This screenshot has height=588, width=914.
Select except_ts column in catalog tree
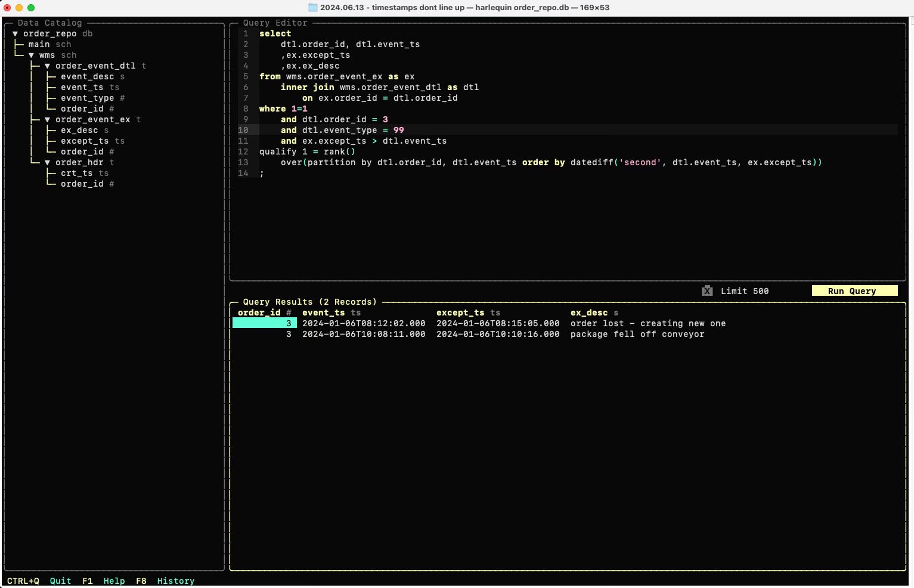(x=92, y=141)
